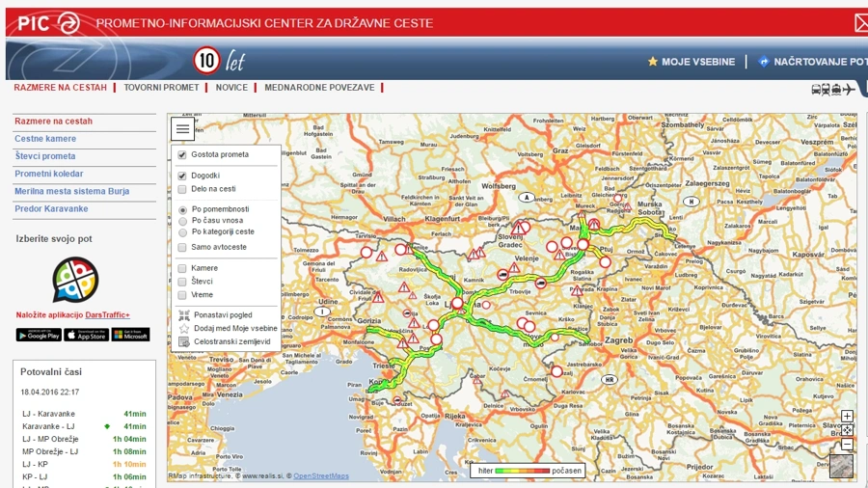The width and height of the screenshot is (868, 488).
Task: Enable the Kamere layer checkbox
Action: pos(181,268)
